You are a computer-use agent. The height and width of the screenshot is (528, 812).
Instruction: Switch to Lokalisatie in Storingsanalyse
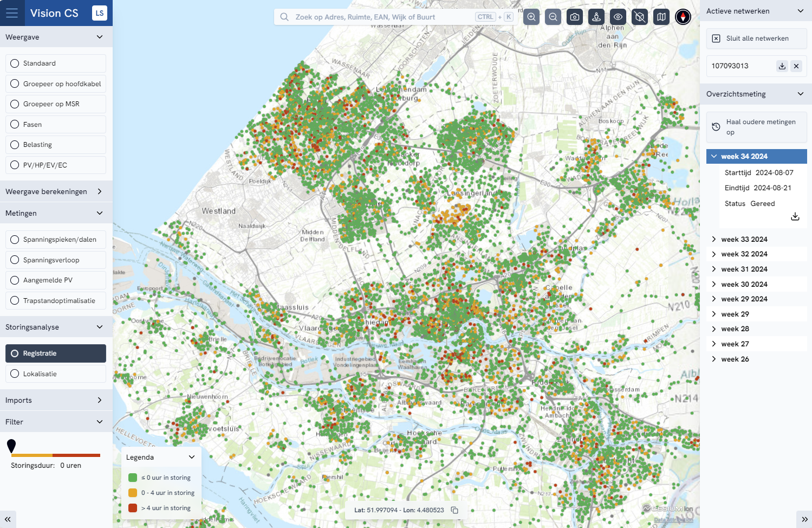[x=15, y=374]
